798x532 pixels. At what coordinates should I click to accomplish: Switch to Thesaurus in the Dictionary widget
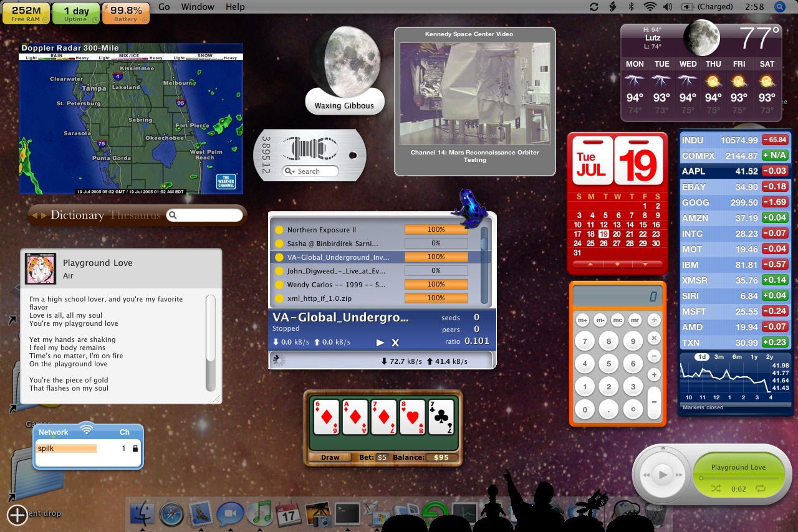(x=135, y=215)
